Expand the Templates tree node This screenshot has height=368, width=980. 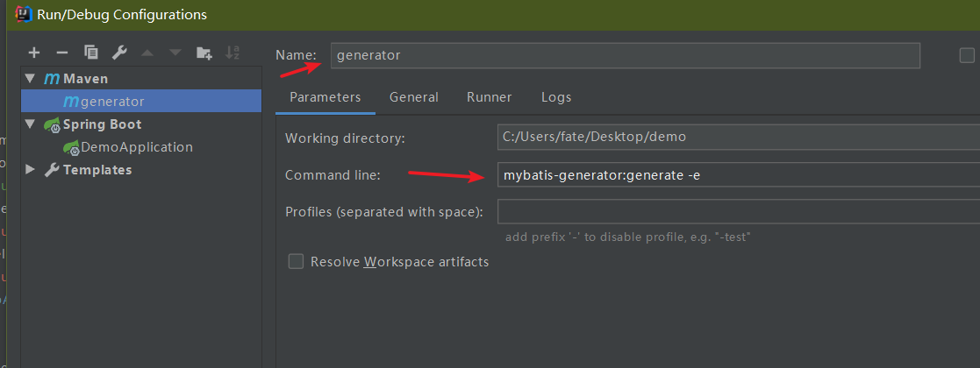[x=30, y=170]
